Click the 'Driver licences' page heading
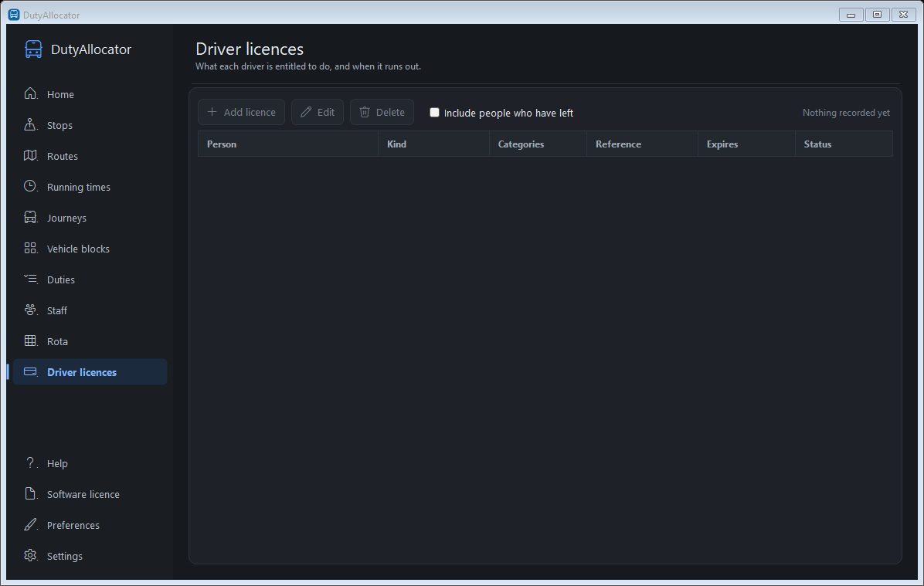 pos(250,49)
